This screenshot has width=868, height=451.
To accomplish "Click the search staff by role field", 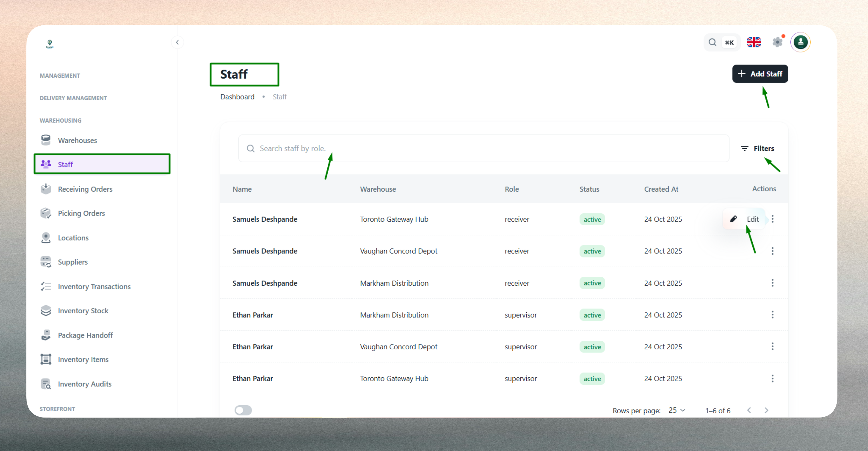I will 404,148.
